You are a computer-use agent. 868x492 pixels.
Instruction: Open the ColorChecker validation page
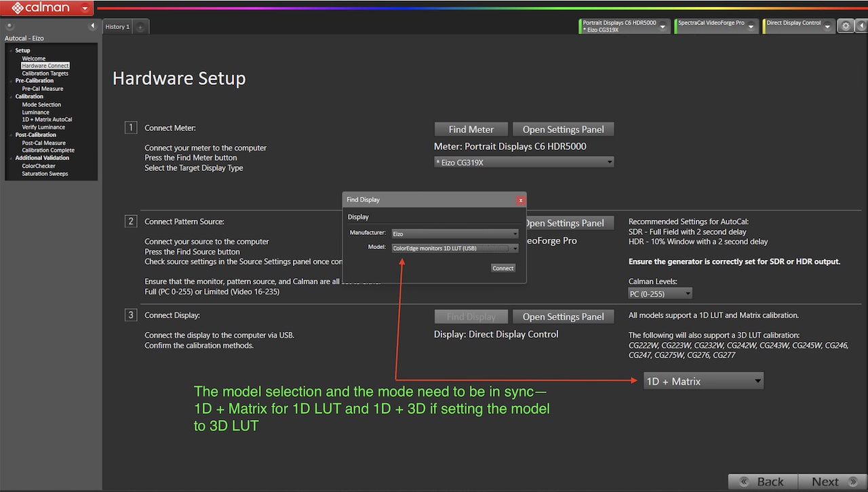coord(39,166)
